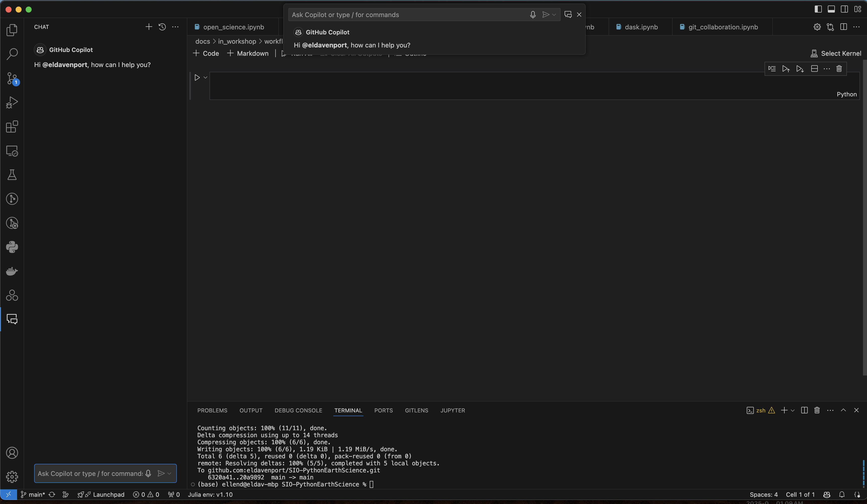
Task: Open the Extensions view
Action: [x=12, y=127]
